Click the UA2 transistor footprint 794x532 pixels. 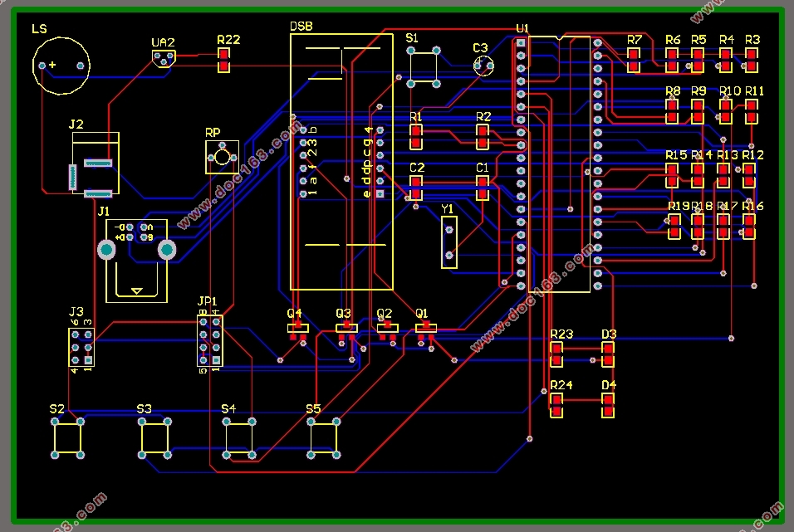click(x=164, y=59)
